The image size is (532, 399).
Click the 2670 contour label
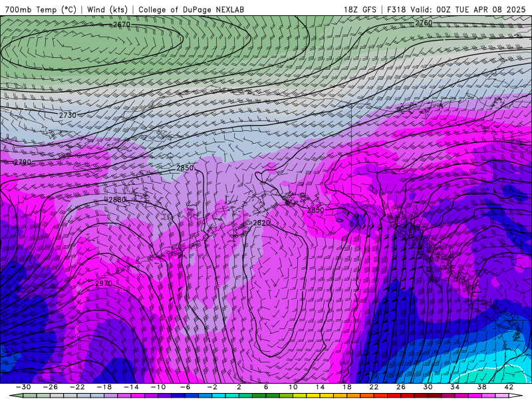tap(122, 25)
